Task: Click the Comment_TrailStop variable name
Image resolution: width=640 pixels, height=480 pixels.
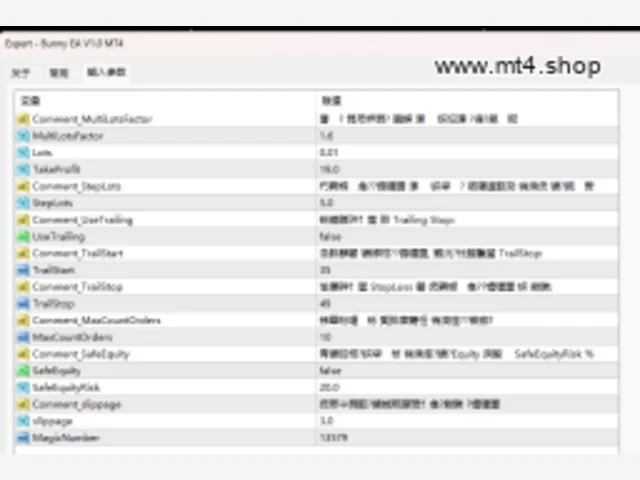Action: (78, 287)
